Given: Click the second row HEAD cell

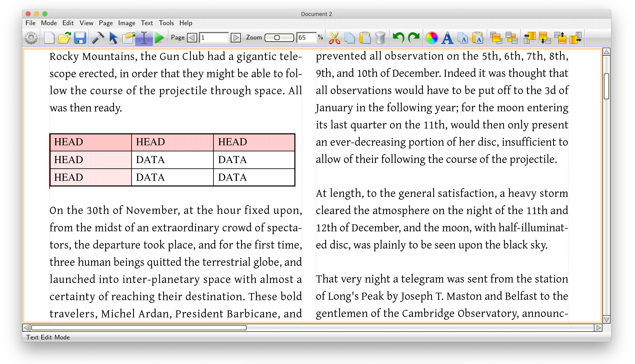Looking at the screenshot, I should pyautogui.click(x=91, y=160).
